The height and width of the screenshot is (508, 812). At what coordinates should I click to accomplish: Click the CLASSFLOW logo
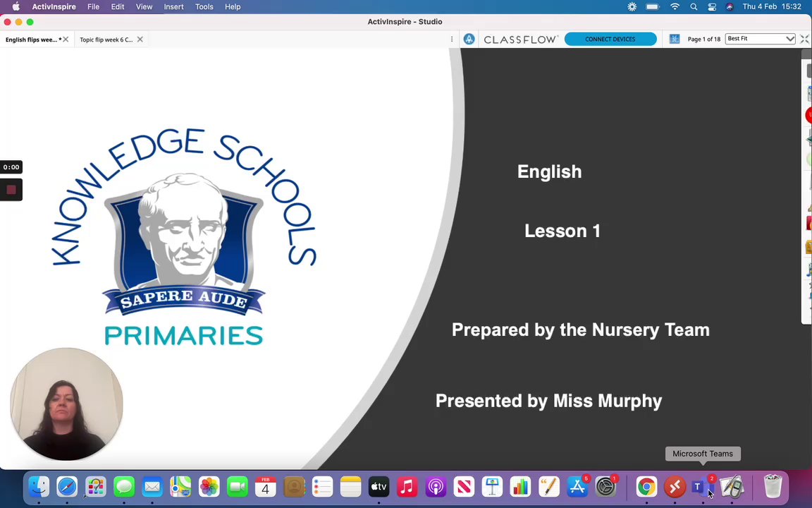[x=520, y=40]
